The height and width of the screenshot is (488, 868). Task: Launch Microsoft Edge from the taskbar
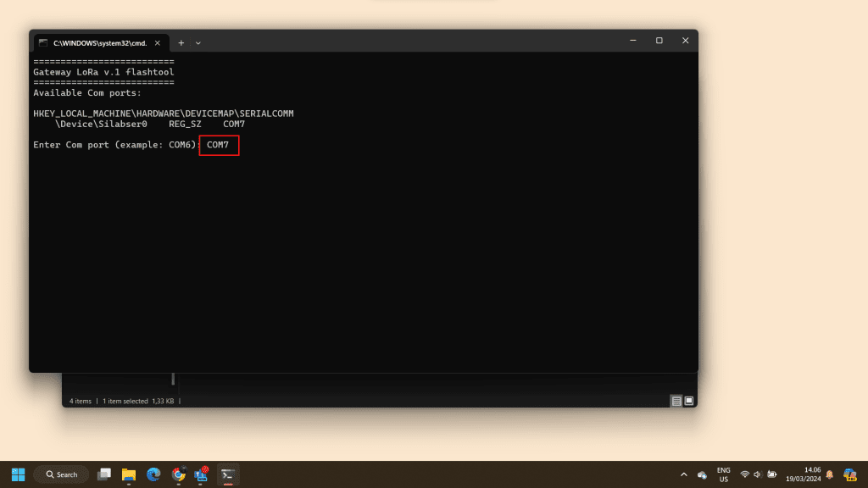pos(153,474)
